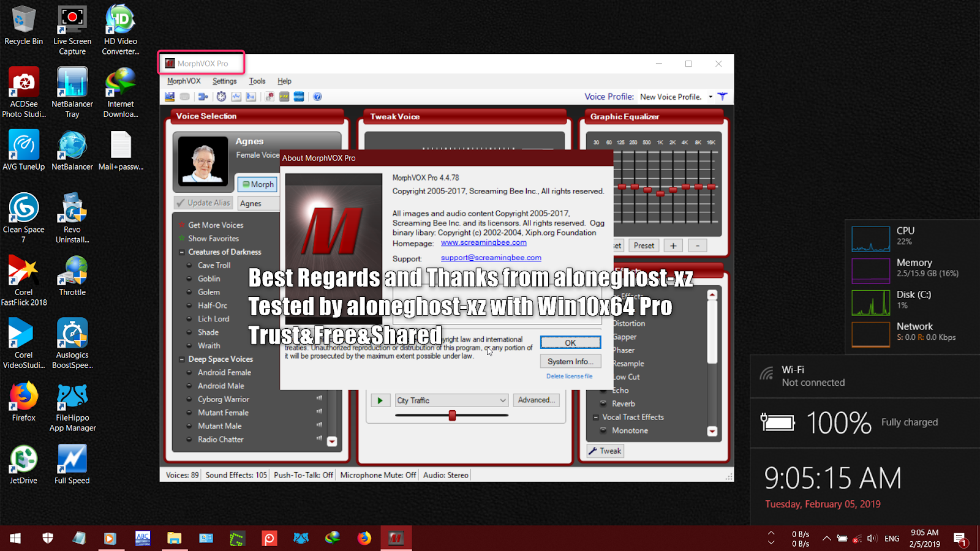Click the blue plug-in toolbar icon
This screenshot has width=980, height=551.
[x=203, y=97]
